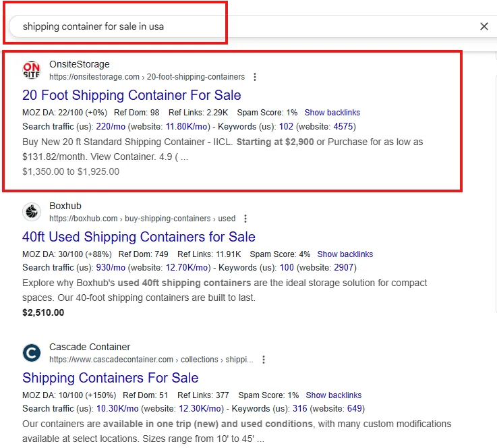Click the cascadecontainer.com URL breadcrumb
The width and height of the screenshot is (497, 448).
pos(151,360)
